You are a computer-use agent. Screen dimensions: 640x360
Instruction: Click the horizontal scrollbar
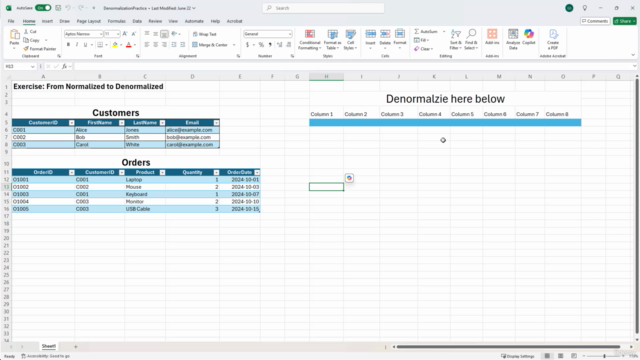coord(508,347)
